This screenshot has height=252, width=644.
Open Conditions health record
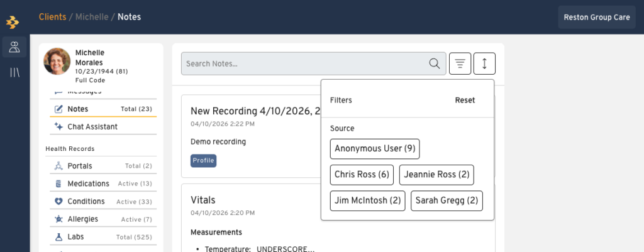tap(103, 202)
